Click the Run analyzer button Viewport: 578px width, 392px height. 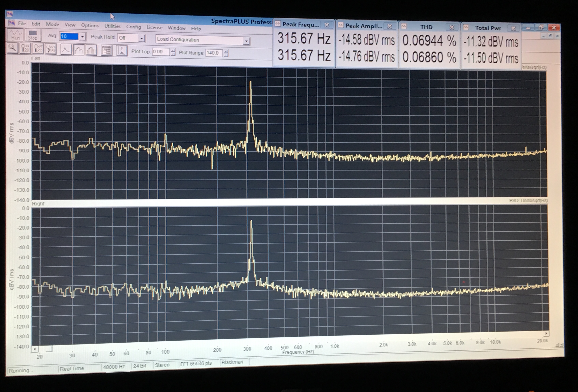point(15,35)
